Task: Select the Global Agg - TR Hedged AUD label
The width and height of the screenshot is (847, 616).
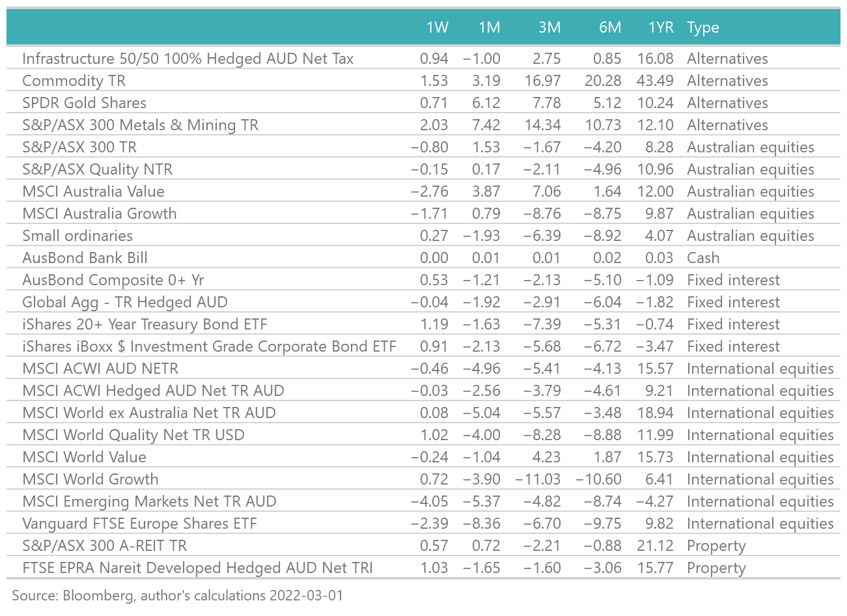Action: tap(125, 302)
